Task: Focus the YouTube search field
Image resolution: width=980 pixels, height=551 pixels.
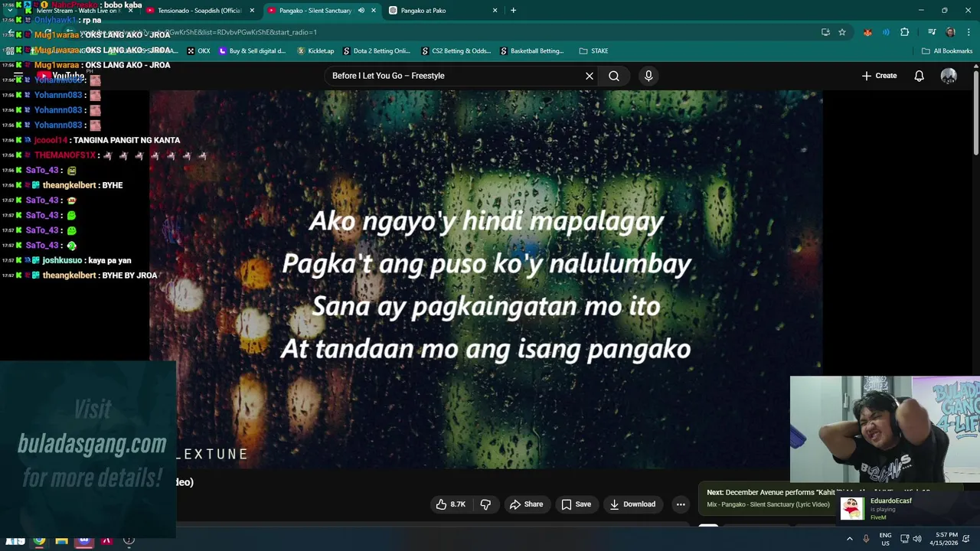Action: (456, 76)
